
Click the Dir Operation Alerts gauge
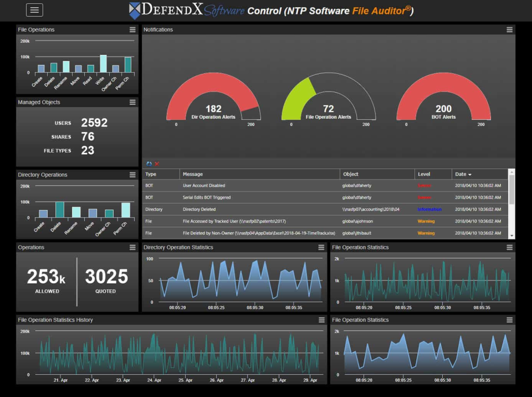click(213, 97)
